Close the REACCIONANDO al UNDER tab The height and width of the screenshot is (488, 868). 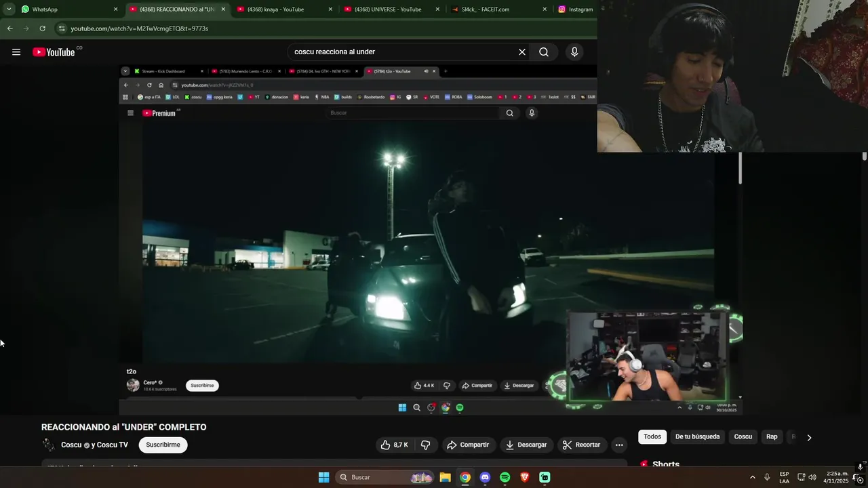point(223,9)
